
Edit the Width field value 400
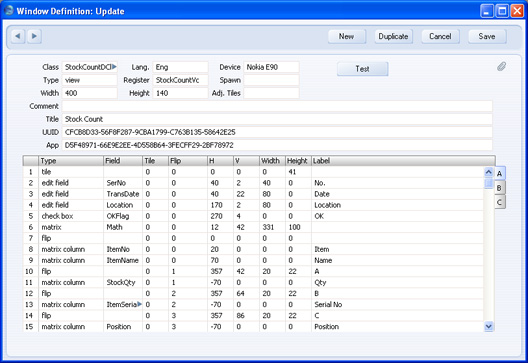(90, 93)
